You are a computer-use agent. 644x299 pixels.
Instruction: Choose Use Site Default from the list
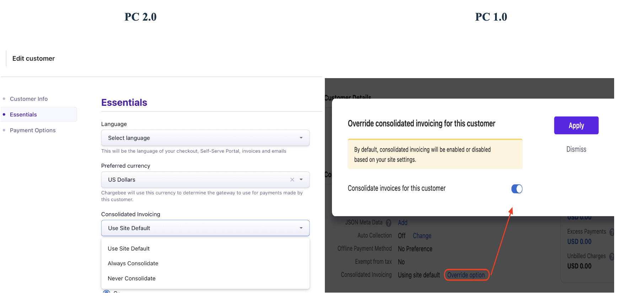205,249
